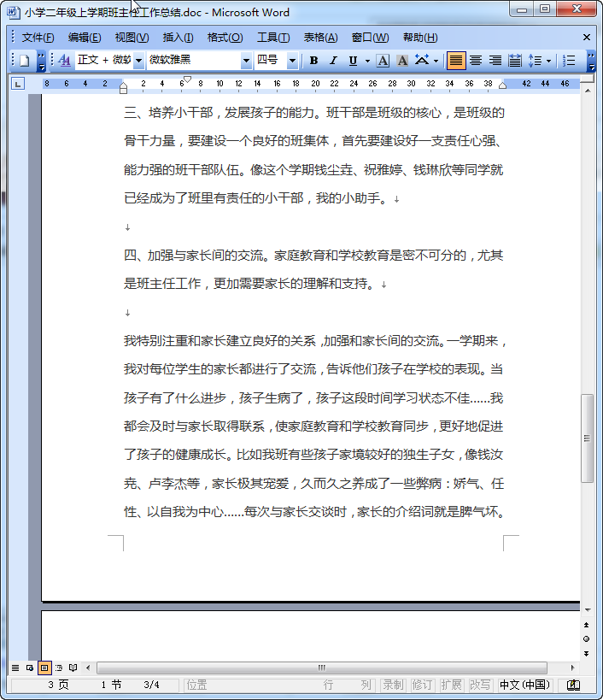603x700 pixels.
Task: Select justify alignment button
Action: [x=456, y=61]
